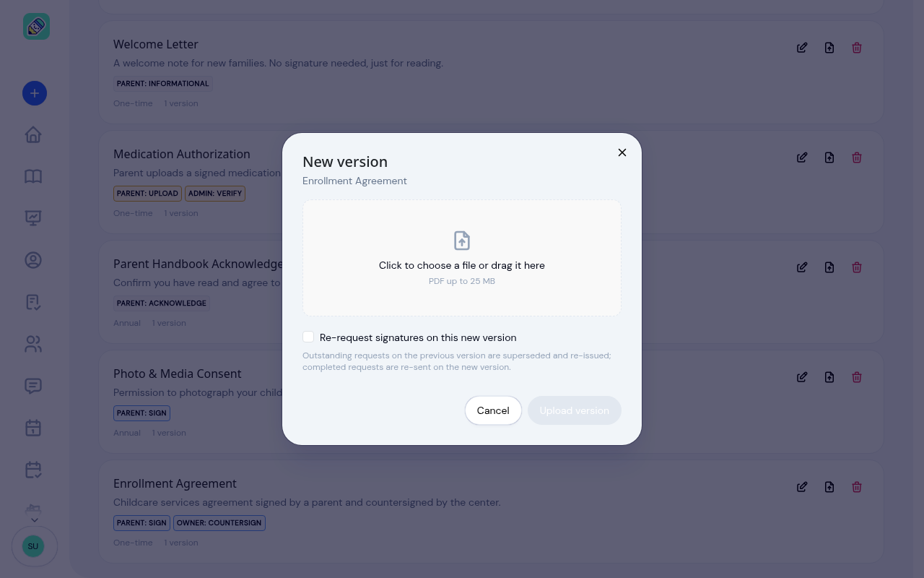Open the SU user avatar menu
Image resolution: width=924 pixels, height=578 pixels.
[33, 546]
